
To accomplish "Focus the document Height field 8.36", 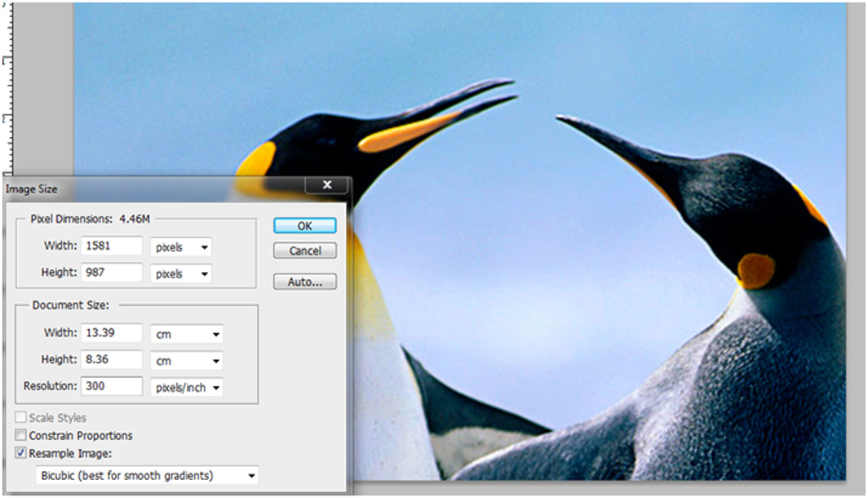I will pos(112,359).
